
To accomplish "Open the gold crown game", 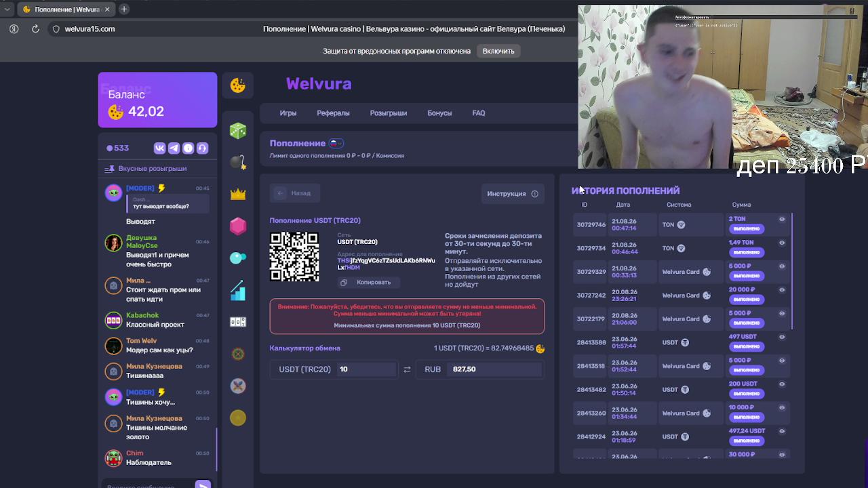I will (237, 195).
